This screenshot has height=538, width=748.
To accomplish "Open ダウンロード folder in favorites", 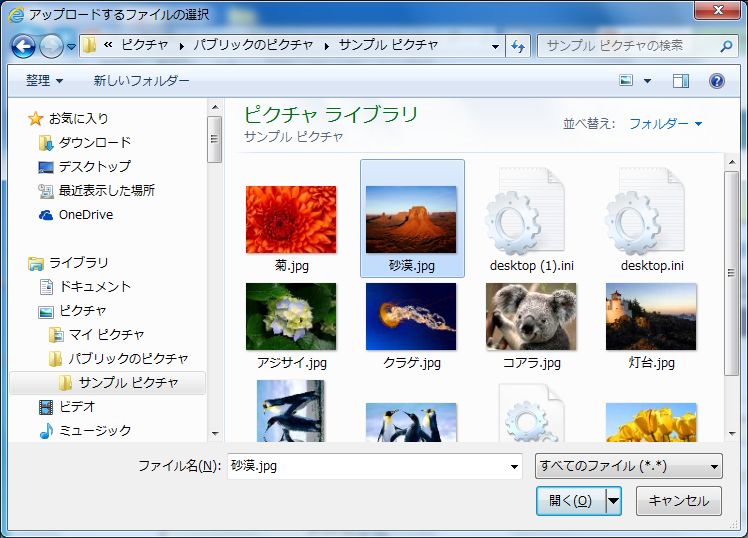I will (94, 142).
